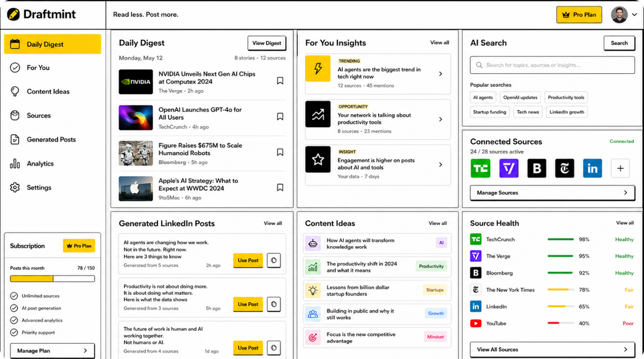Click the Pro Plan button in the header
The width and height of the screenshot is (644, 359).
(579, 15)
